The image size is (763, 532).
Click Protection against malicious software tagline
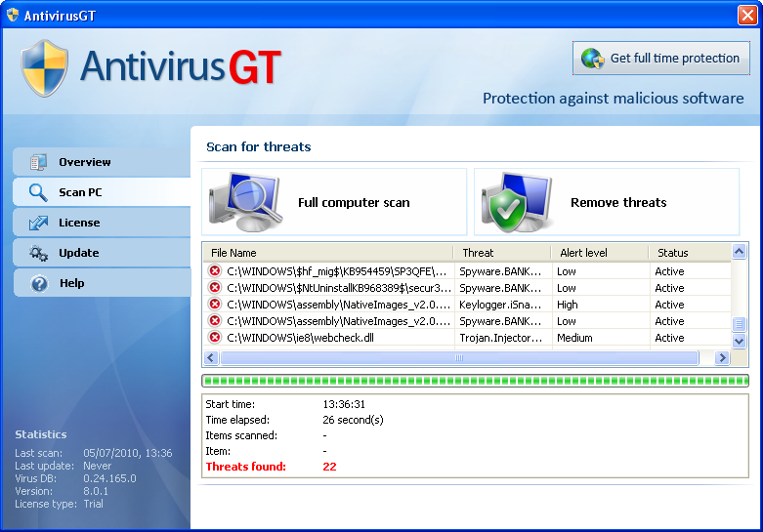click(614, 99)
